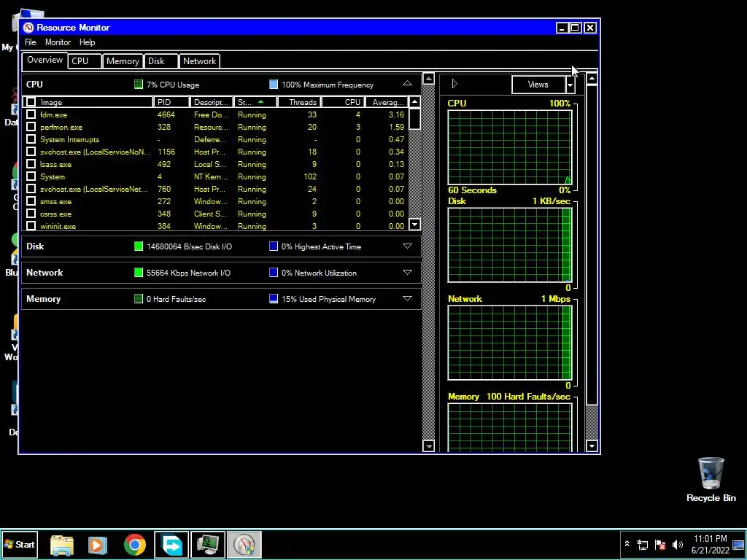747x560 pixels.
Task: Click the green Network I/O indicator
Action: (x=139, y=273)
